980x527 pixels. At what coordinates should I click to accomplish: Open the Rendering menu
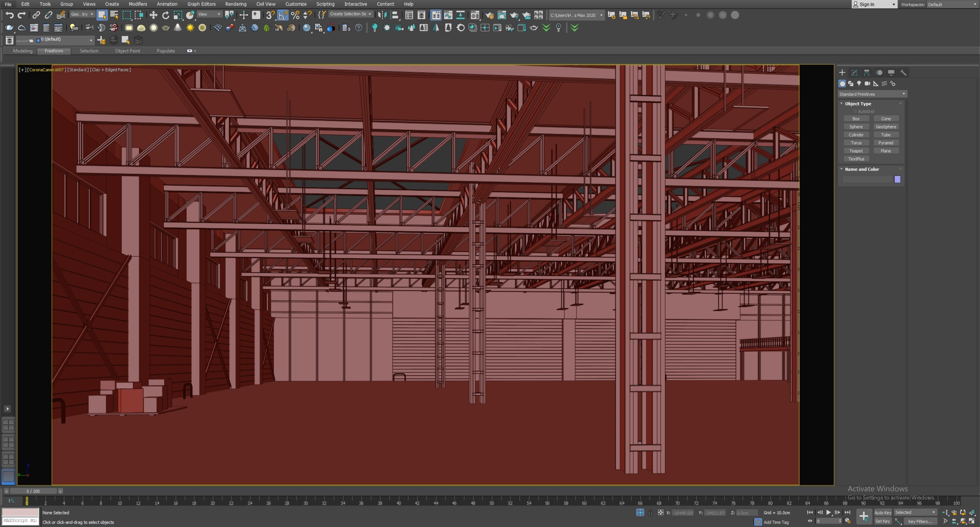click(236, 4)
